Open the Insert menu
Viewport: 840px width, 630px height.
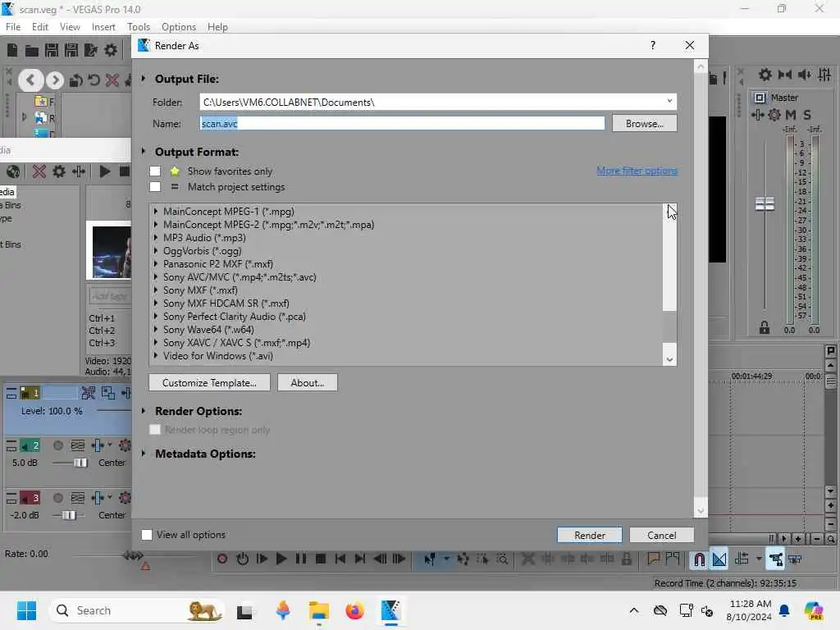click(103, 27)
